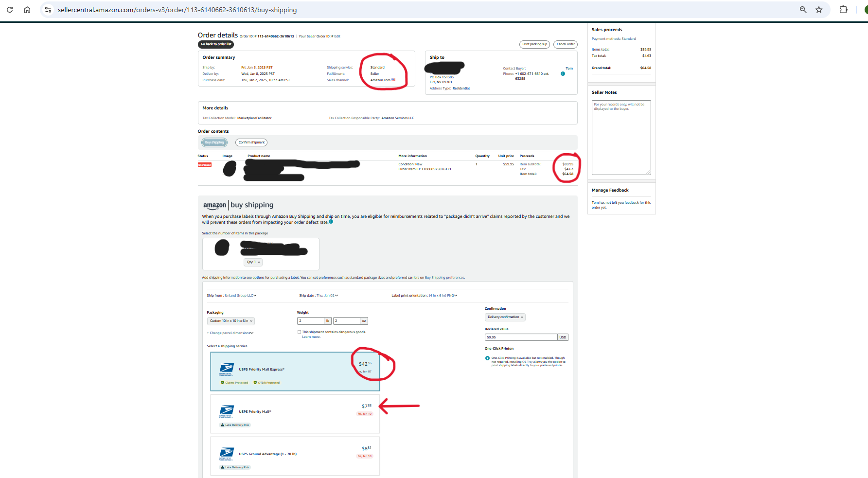Click Confirm shipment button

click(x=251, y=142)
